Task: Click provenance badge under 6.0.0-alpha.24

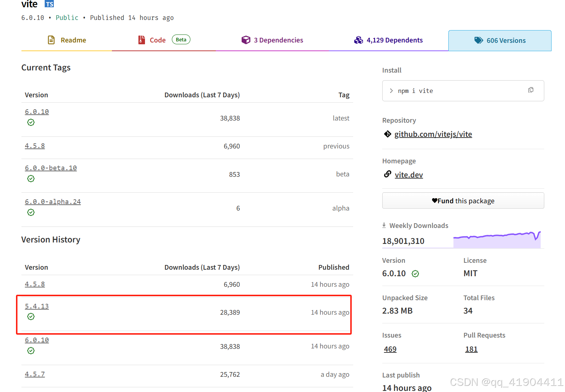Action: pyautogui.click(x=31, y=212)
